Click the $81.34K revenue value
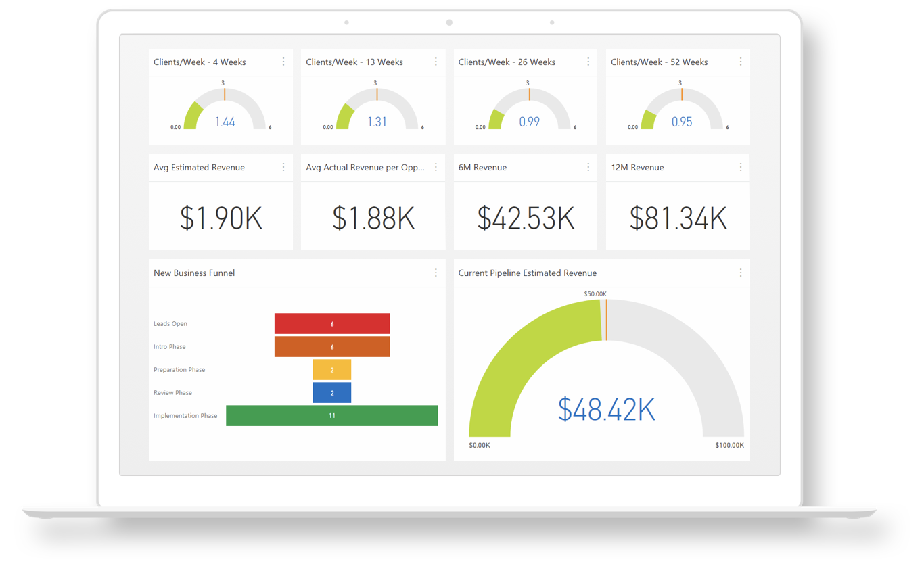Image resolution: width=924 pixels, height=566 pixels. pos(678,218)
